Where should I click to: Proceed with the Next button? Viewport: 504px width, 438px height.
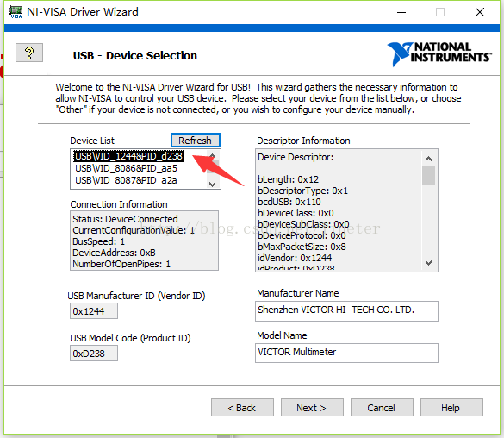pos(312,408)
